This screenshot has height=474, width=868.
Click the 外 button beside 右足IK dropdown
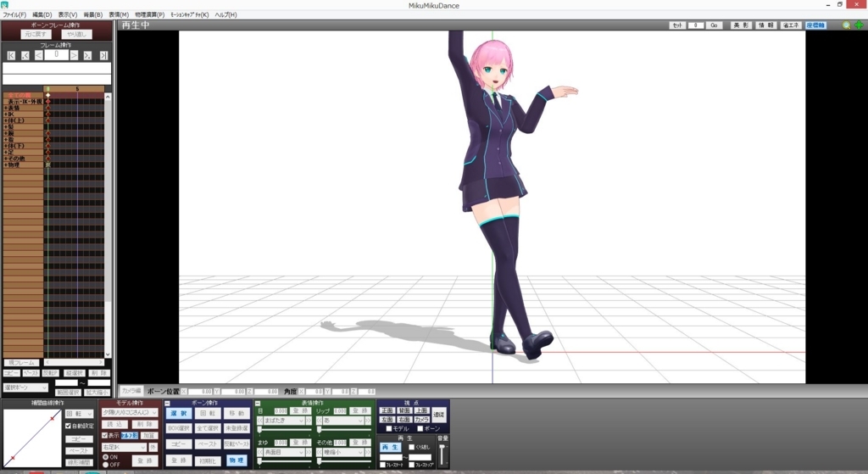coord(153,448)
